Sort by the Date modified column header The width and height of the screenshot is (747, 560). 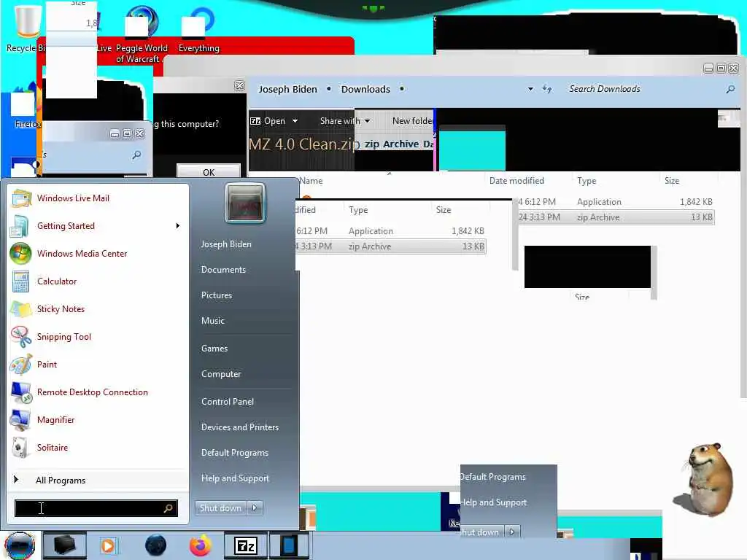click(517, 181)
